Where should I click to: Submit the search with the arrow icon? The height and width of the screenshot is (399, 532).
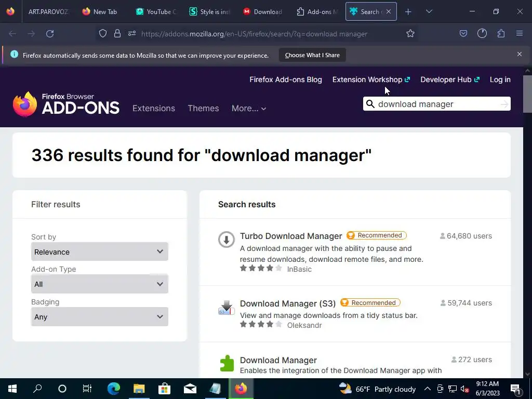tap(504, 104)
